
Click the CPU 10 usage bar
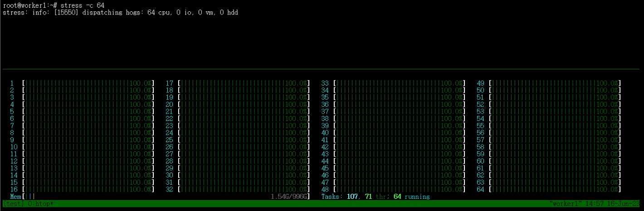coord(88,147)
